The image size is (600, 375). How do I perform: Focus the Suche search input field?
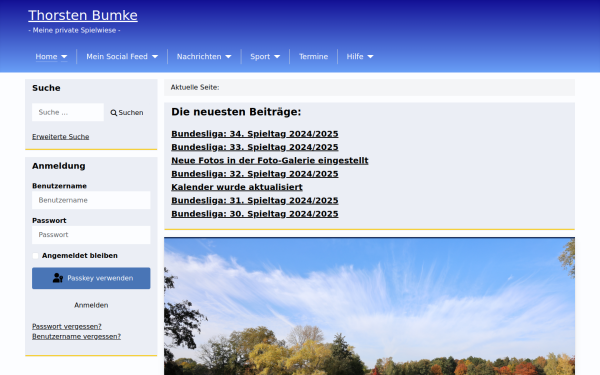tap(68, 112)
